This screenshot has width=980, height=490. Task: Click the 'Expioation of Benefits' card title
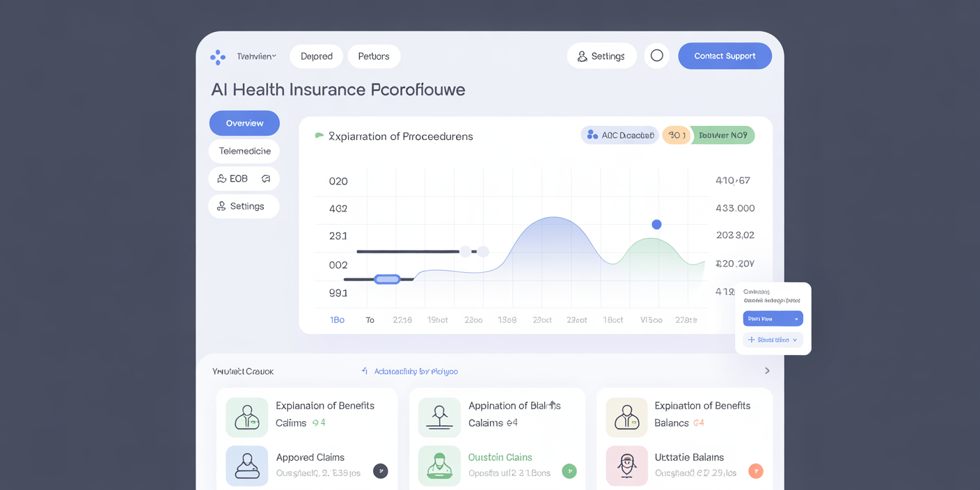(702, 406)
